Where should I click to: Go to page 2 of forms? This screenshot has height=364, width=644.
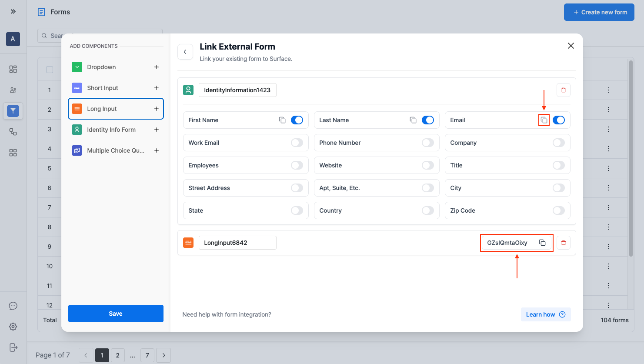coord(118,355)
